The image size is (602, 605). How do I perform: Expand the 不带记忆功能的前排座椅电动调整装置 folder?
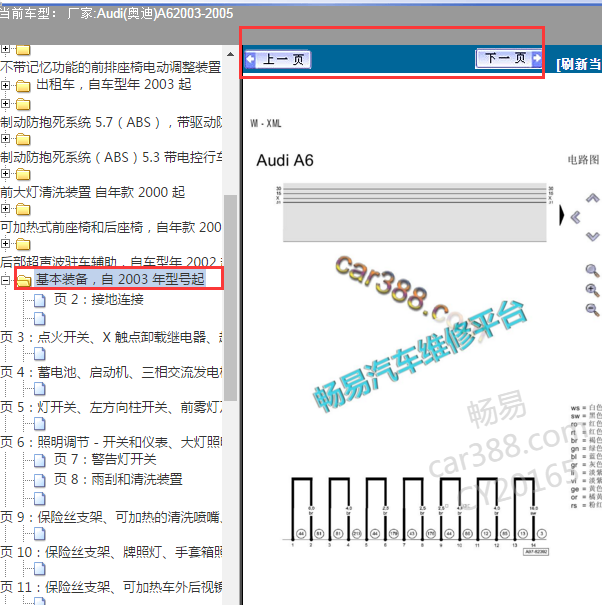(x=5, y=49)
